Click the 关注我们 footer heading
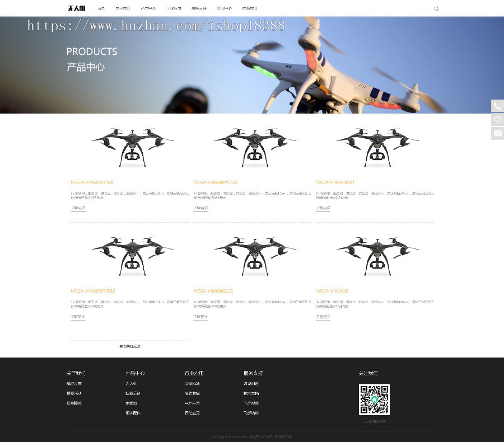 coord(368,373)
